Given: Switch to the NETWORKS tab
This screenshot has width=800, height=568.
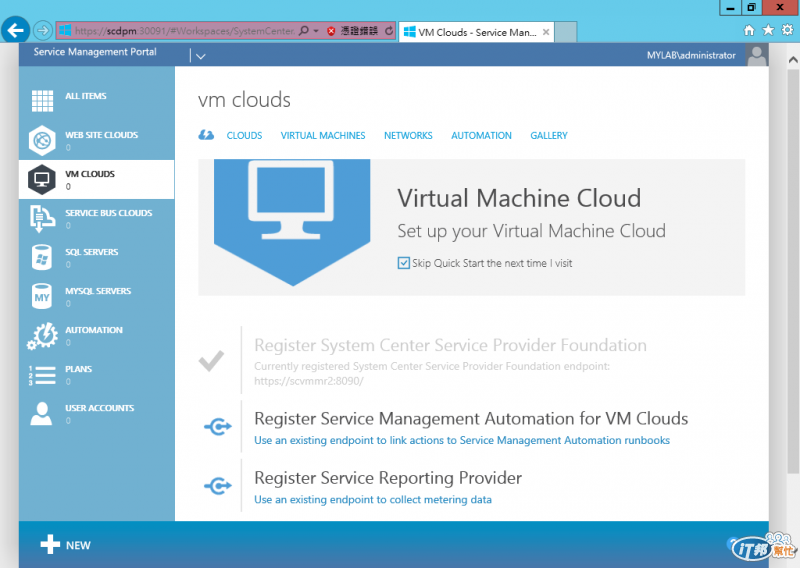Looking at the screenshot, I should tap(408, 136).
